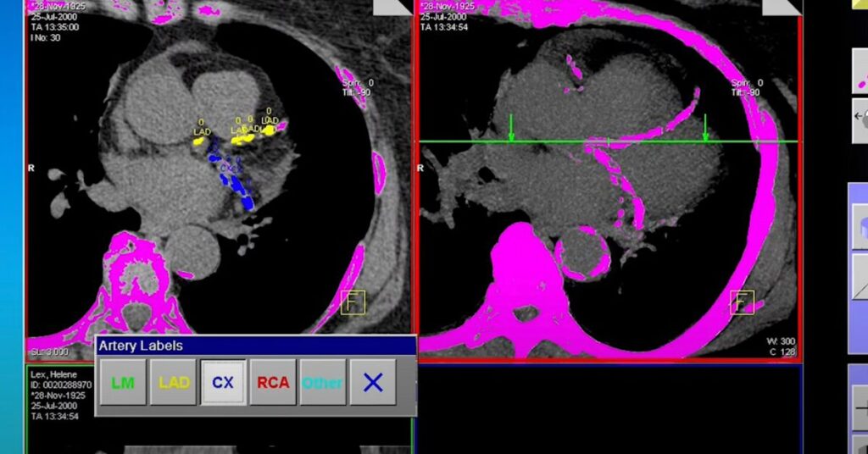Click the page-corner icon of right viewport
The height and width of the screenshot is (454, 868).
pyautogui.click(x=781, y=6)
